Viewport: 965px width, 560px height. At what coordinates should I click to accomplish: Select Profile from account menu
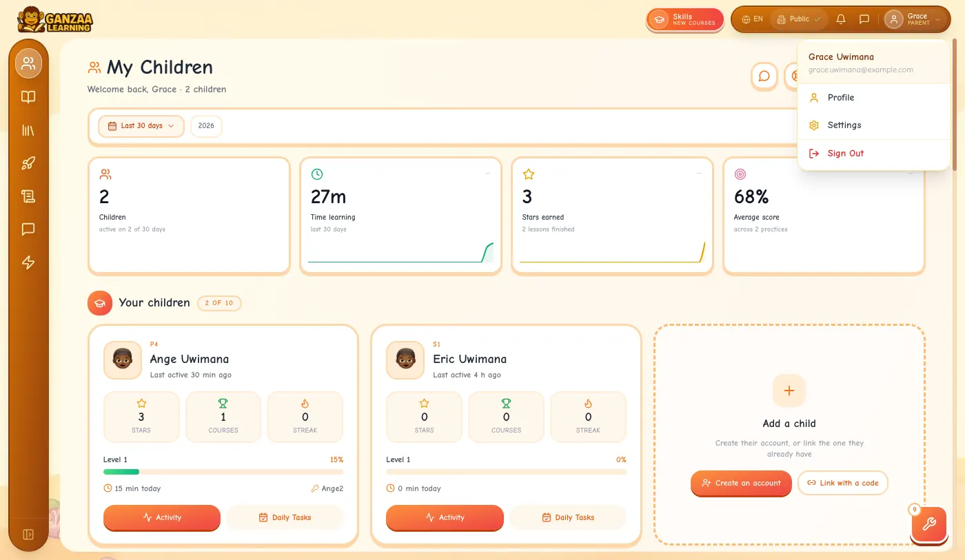873,98
